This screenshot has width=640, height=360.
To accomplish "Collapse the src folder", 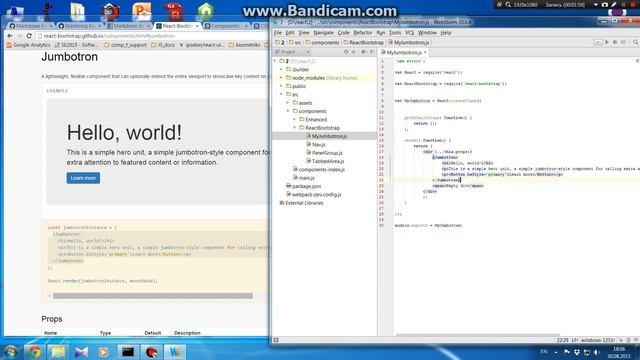I will coord(281,95).
